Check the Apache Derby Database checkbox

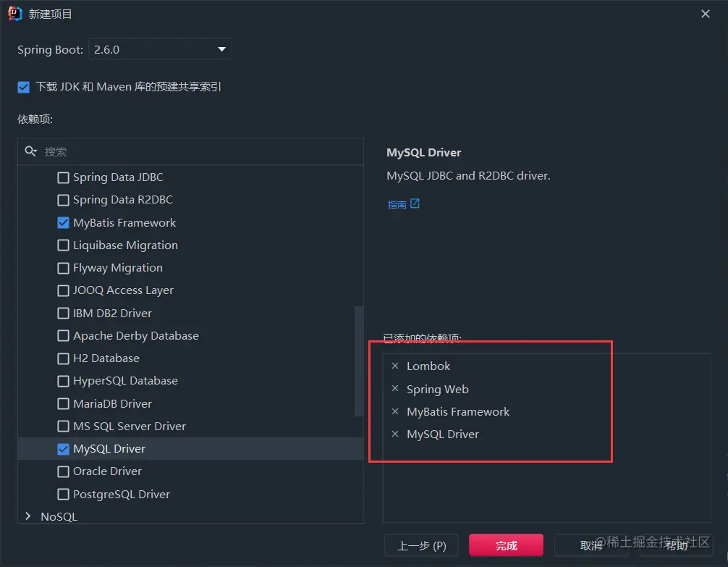pyautogui.click(x=63, y=335)
